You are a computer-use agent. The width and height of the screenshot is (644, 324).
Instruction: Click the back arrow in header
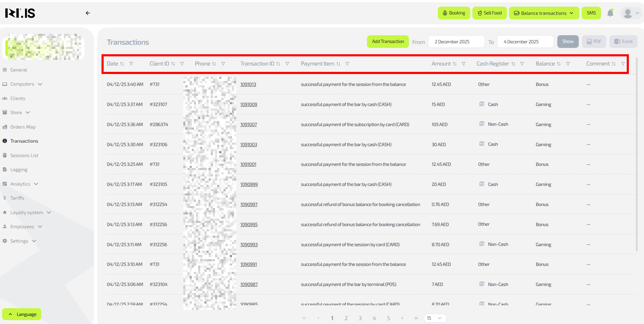(x=88, y=13)
